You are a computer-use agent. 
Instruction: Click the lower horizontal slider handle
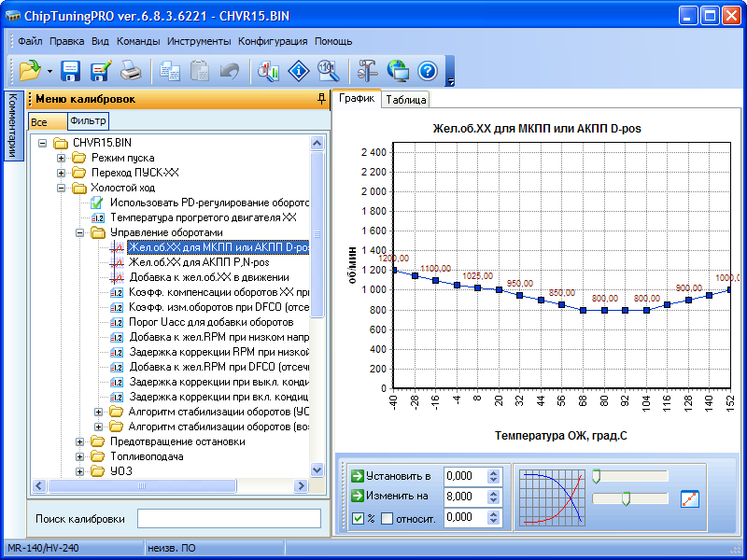click(x=626, y=499)
